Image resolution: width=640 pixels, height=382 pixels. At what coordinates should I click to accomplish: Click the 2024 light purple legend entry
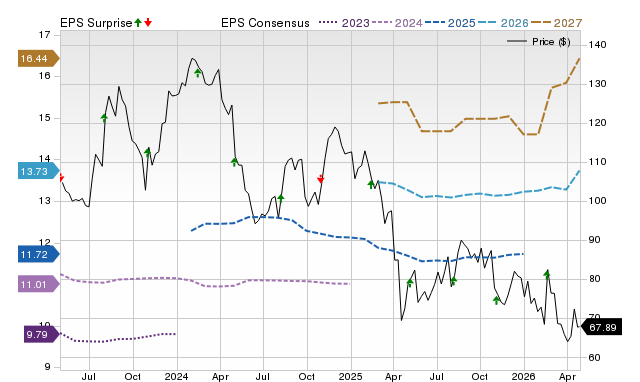(397, 23)
